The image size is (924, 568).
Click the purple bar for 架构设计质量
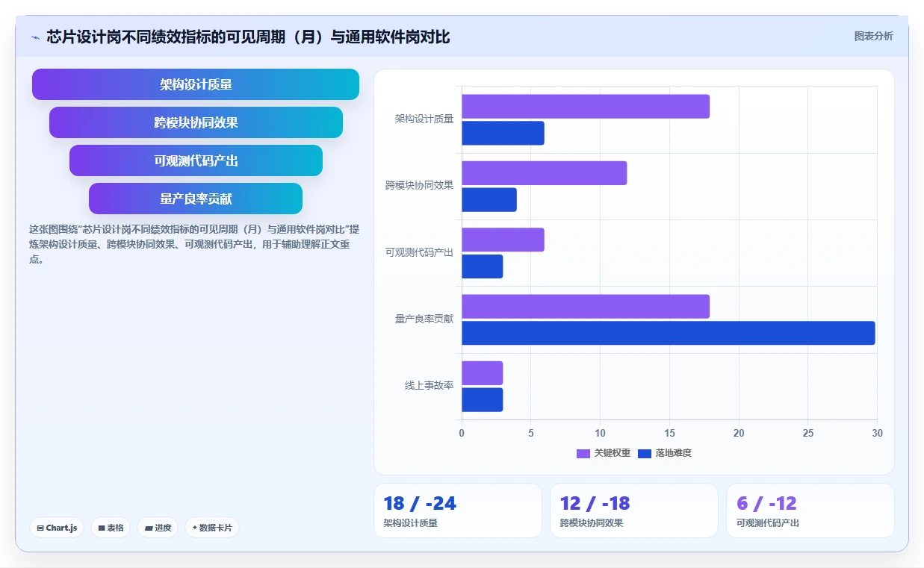tap(586, 106)
